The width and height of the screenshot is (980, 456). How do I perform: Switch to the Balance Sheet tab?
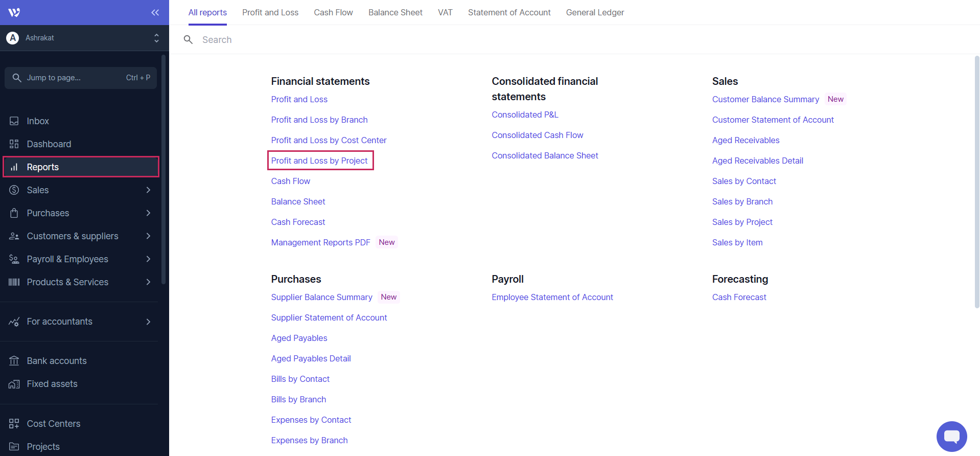click(x=395, y=12)
